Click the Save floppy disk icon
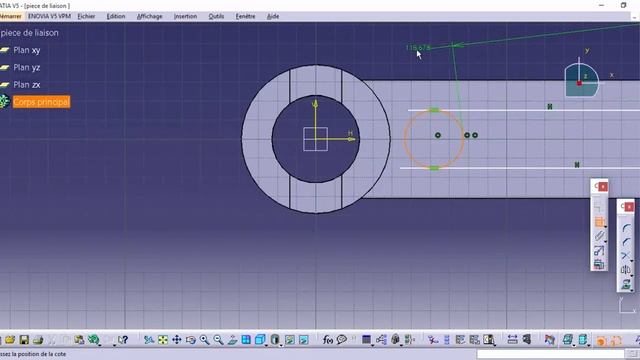The height and width of the screenshot is (360, 640). pos(24,340)
